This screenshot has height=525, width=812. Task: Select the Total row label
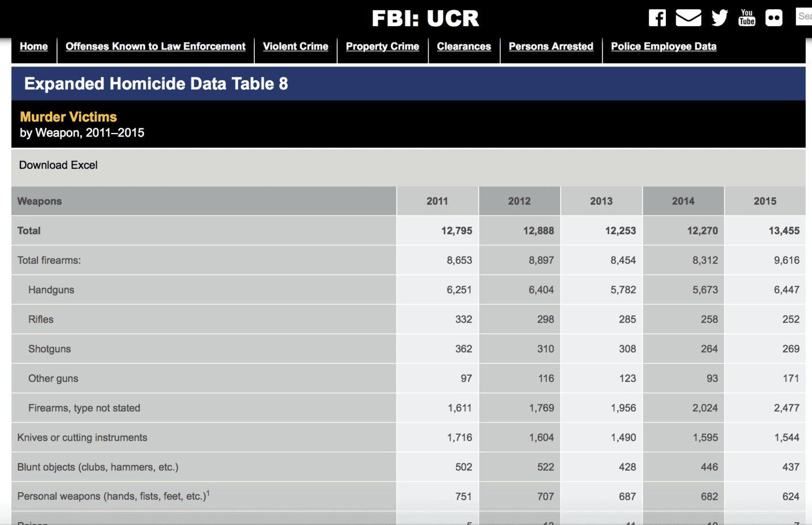click(29, 231)
